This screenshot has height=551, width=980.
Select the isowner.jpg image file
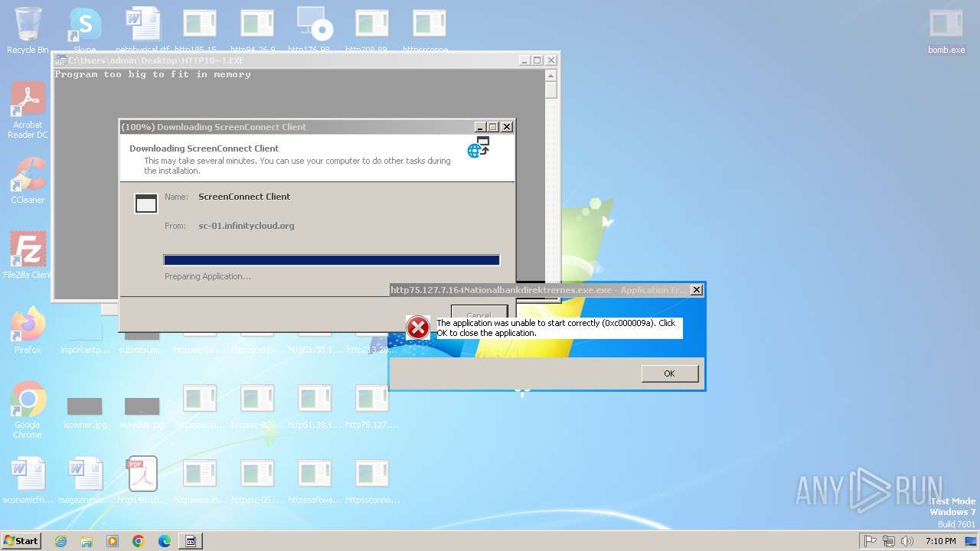85,412
